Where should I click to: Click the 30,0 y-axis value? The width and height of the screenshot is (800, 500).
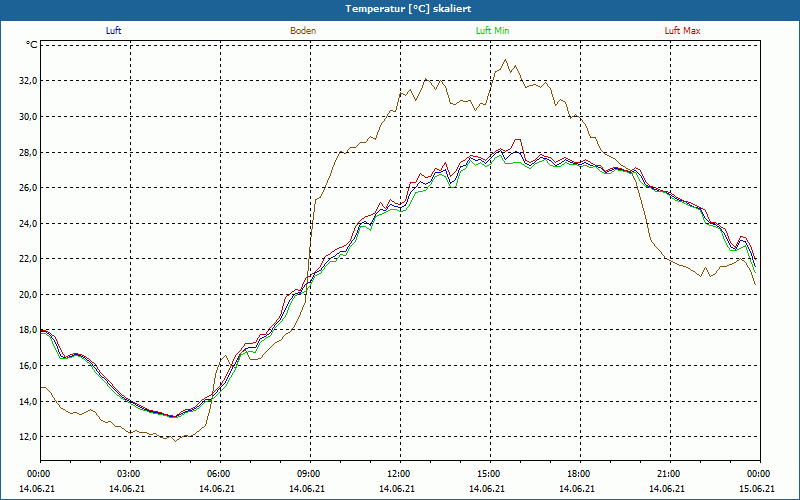[x=28, y=116]
